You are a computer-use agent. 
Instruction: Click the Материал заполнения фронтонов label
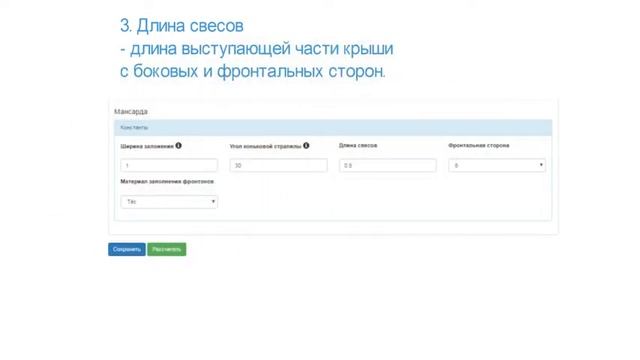tap(167, 182)
